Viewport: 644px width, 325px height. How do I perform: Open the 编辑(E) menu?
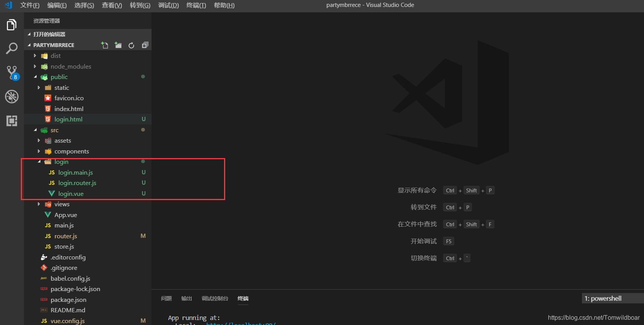[x=57, y=5]
